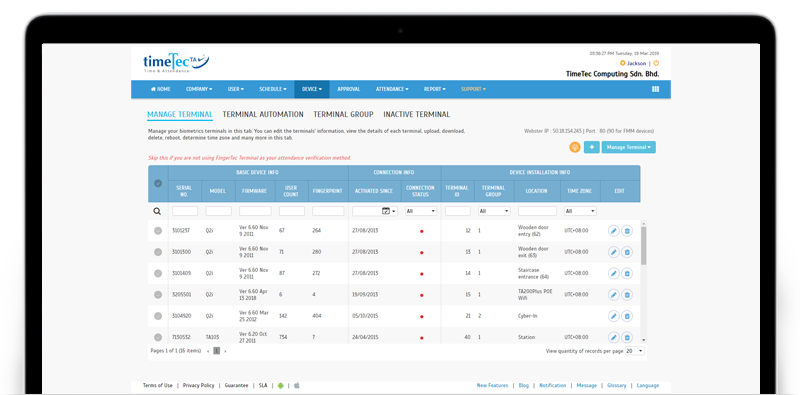Viewport: 800px width, 395px height.
Task: Expand the Company menu
Action: [x=199, y=89]
